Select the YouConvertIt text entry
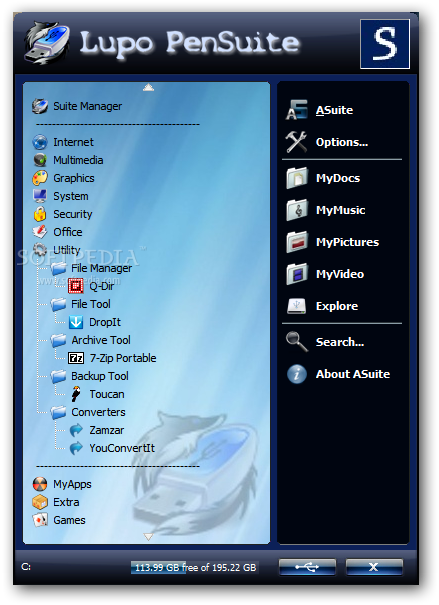The height and width of the screenshot is (605, 439). [x=122, y=448]
